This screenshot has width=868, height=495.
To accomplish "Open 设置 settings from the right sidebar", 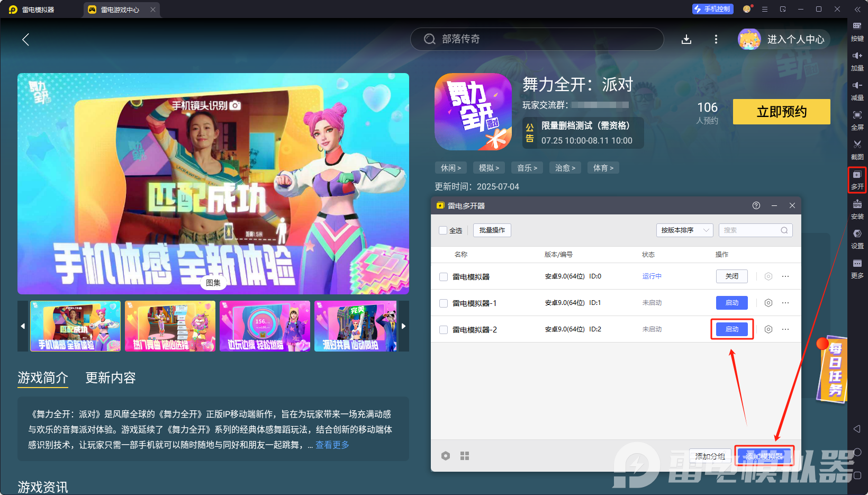I will 857,239.
